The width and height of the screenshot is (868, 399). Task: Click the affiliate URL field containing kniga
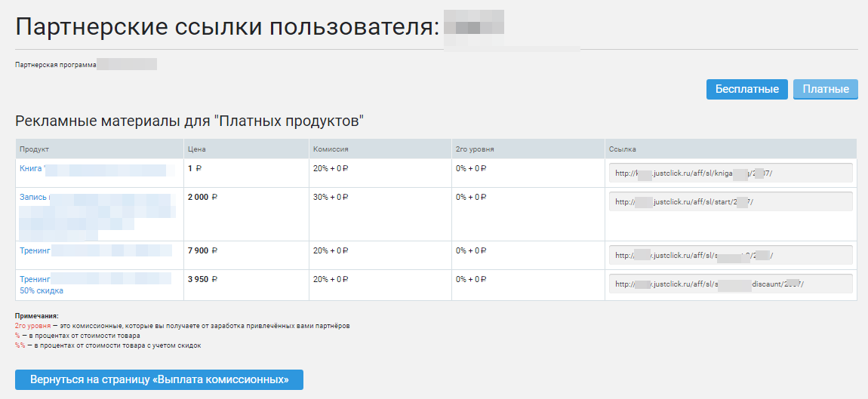[730, 173]
